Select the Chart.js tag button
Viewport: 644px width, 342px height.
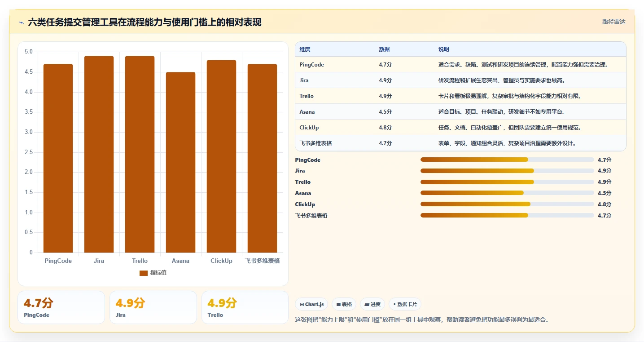[312, 304]
